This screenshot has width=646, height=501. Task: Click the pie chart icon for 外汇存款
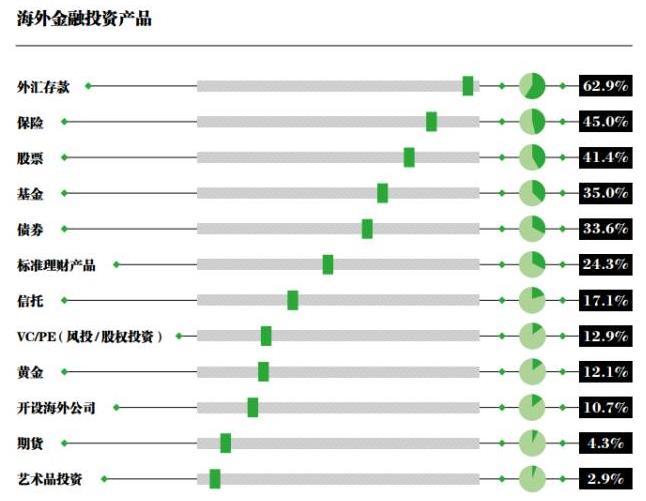[x=532, y=86]
